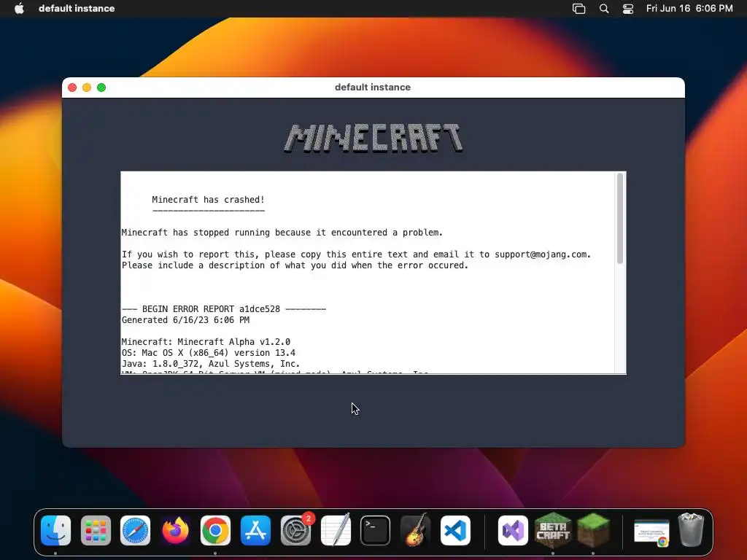The image size is (747, 560).
Task: Open the Trash from the Dock
Action: click(691, 529)
